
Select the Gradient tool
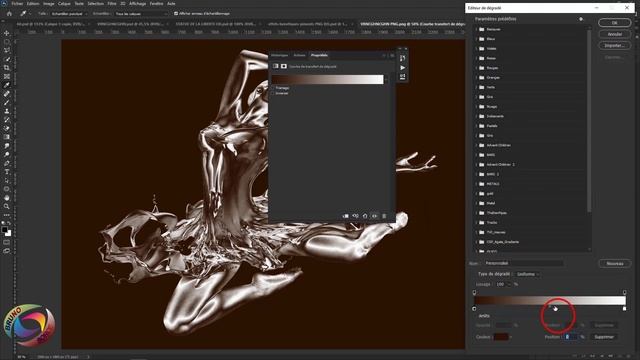point(7,137)
